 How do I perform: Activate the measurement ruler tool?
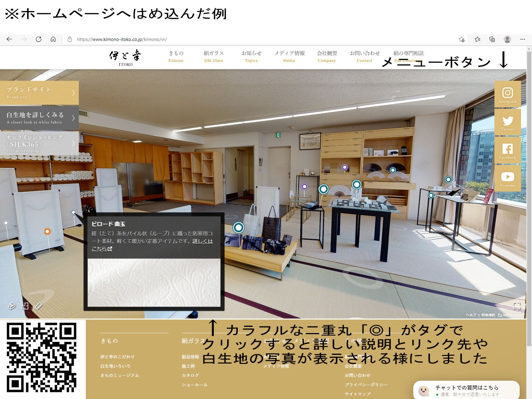tap(39, 306)
